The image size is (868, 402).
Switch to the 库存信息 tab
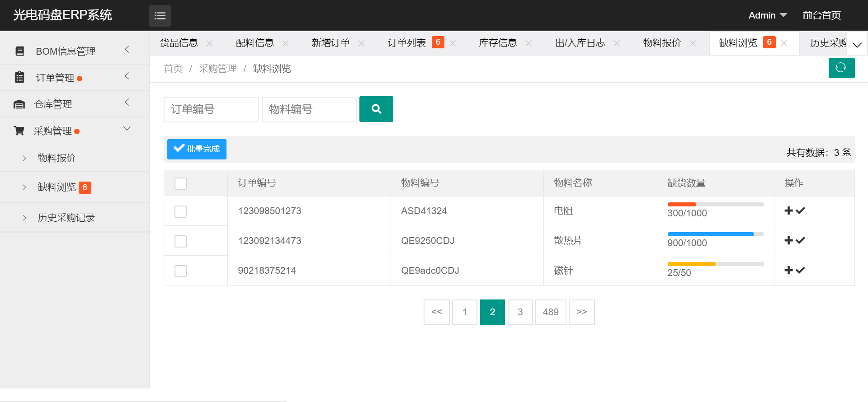coord(498,43)
